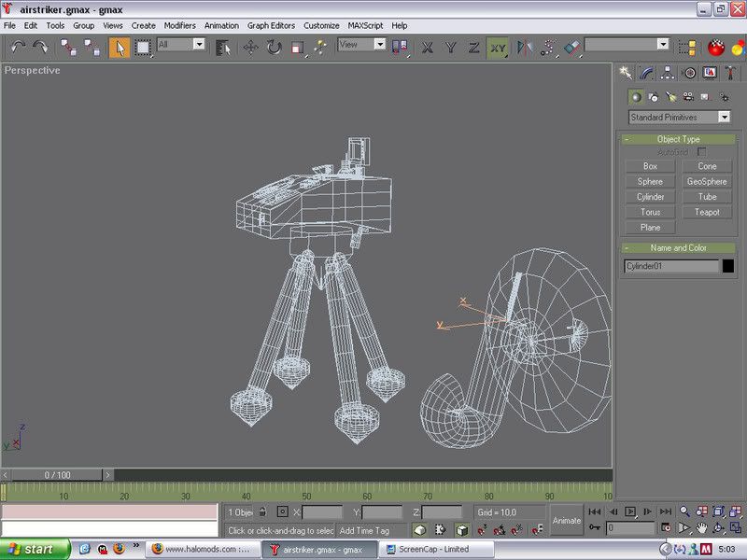Click the Select and Manipulate tool
This screenshot has width=747, height=560.
(x=320, y=48)
